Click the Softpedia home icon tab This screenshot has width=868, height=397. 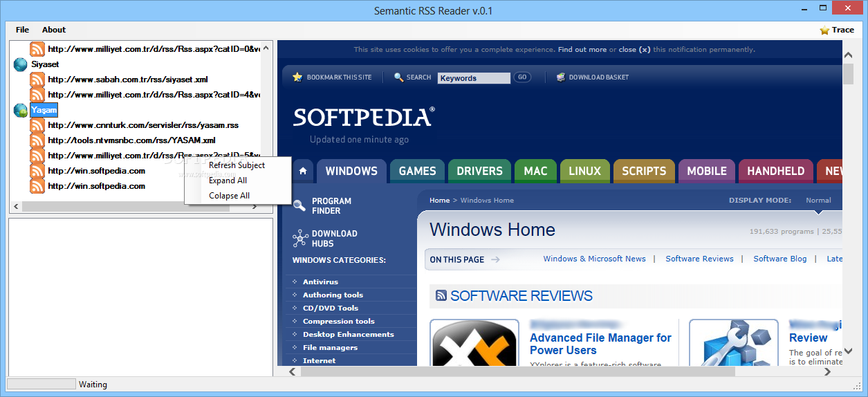coord(303,171)
